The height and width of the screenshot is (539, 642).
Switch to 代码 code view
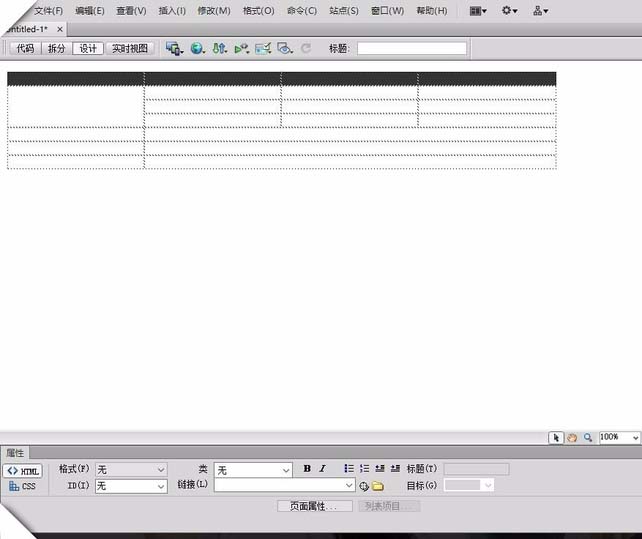click(x=25, y=48)
